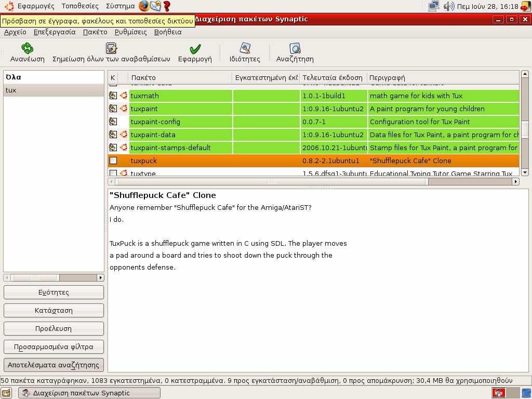The height and width of the screenshot is (399, 532).
Task: Click left pane scroll right arrow
Action: coord(100,277)
